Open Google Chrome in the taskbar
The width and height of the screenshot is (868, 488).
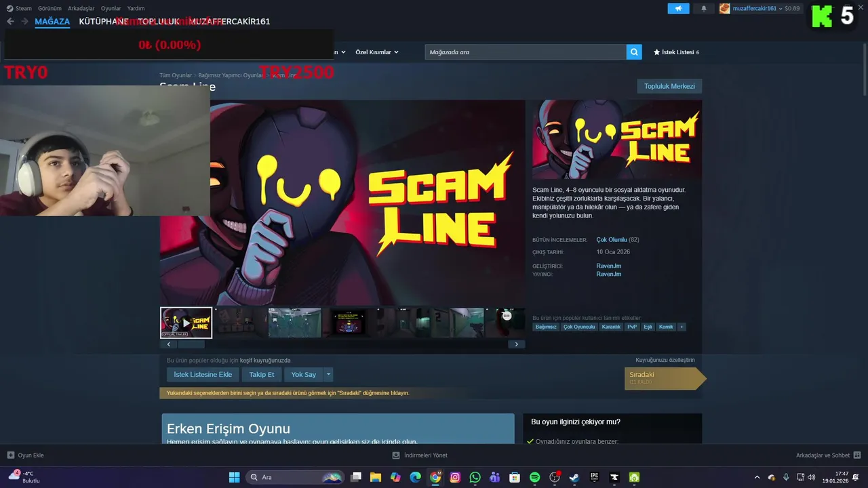coord(435,477)
